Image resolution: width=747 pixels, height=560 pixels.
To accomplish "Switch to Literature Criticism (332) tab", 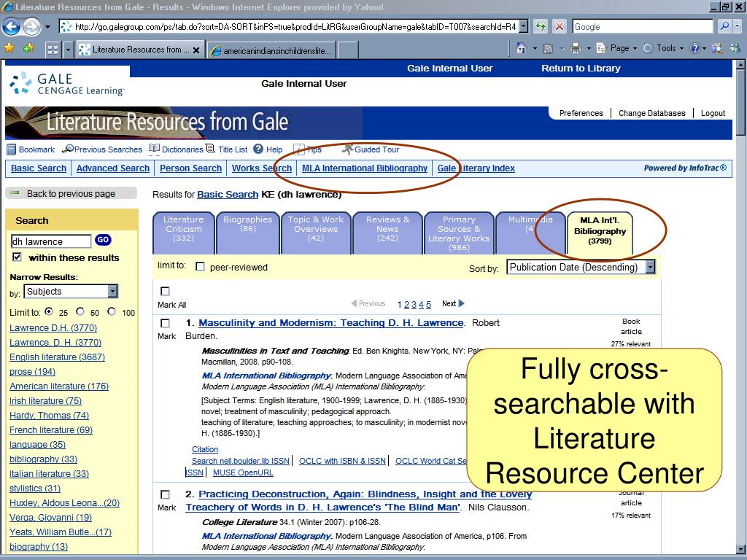I will [183, 233].
